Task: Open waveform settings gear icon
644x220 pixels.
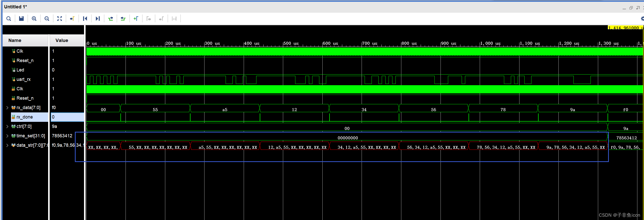Action: click(x=642, y=19)
